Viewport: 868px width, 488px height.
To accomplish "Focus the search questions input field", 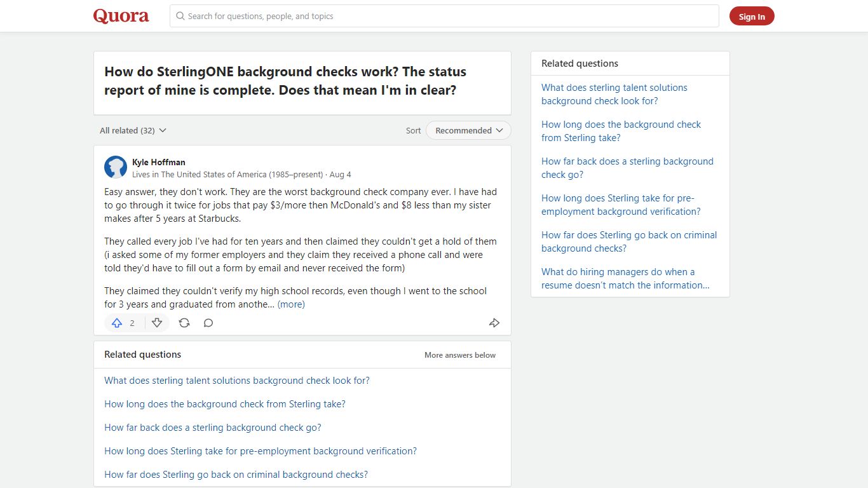I will pyautogui.click(x=444, y=16).
